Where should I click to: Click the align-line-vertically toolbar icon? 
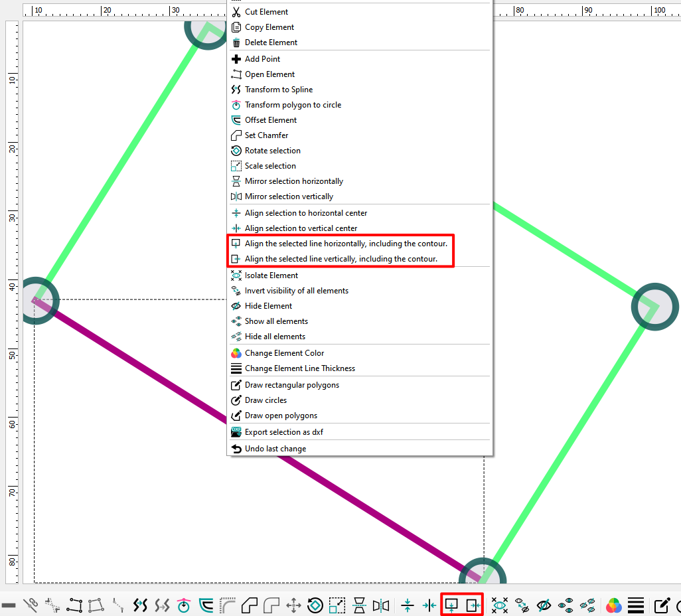point(473,605)
